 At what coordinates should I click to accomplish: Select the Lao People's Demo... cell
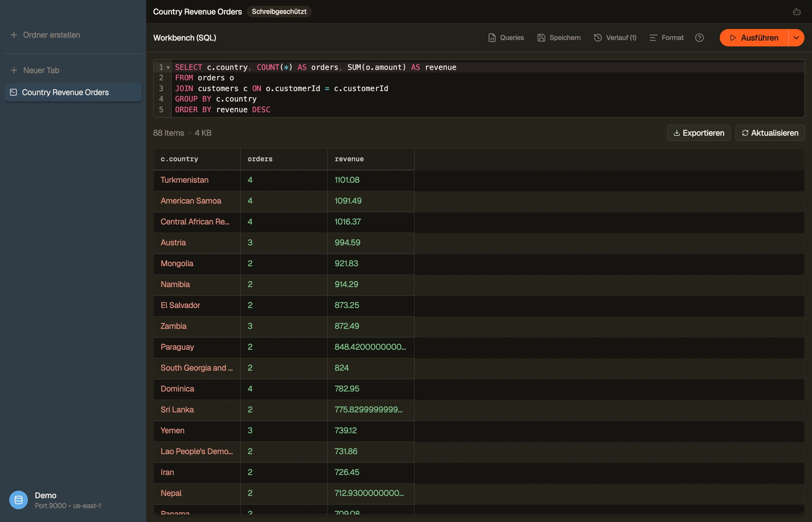tap(197, 452)
